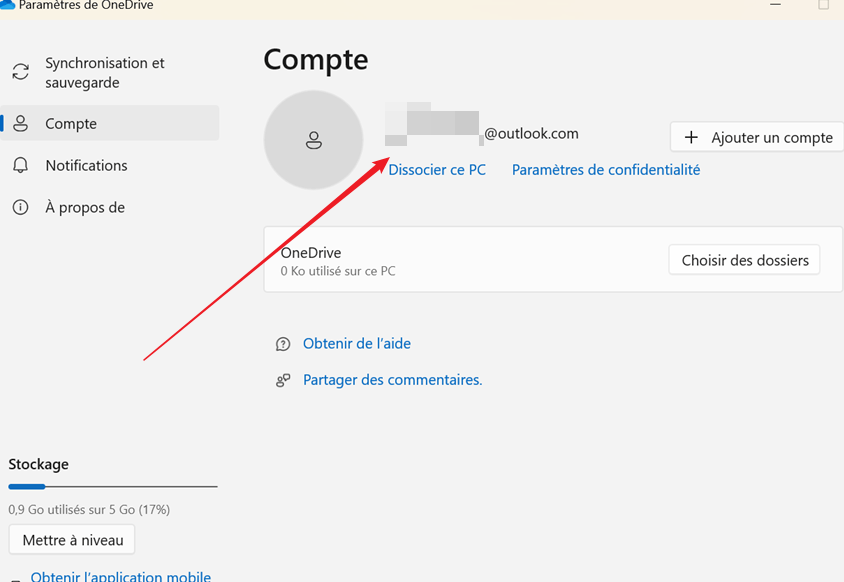Go to À propos de page
This screenshot has width=844, height=582.
pos(110,207)
